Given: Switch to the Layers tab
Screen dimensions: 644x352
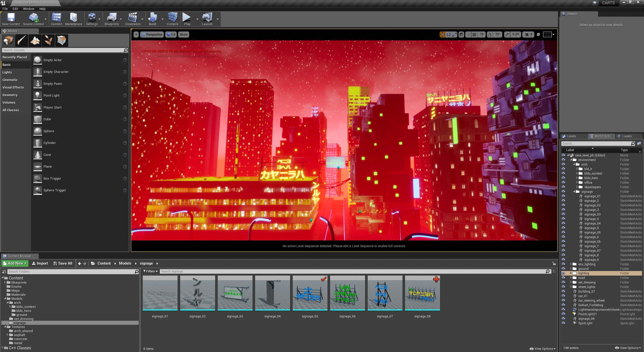Looking at the screenshot, I should 627,136.
